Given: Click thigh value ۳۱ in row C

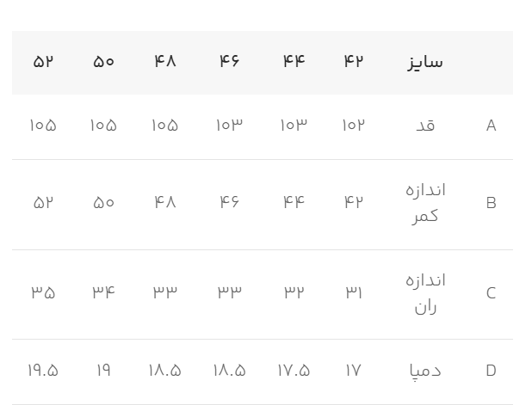Looking at the screenshot, I should click(353, 292).
